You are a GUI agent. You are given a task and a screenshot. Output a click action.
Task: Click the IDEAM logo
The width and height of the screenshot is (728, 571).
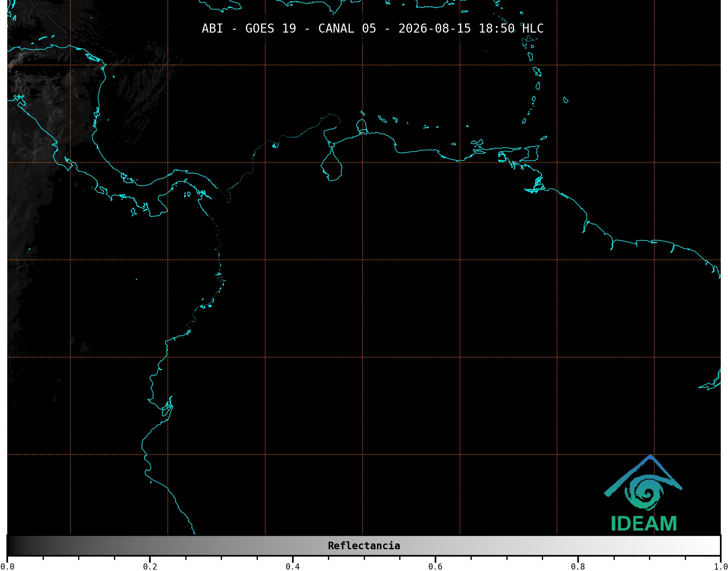[x=643, y=493]
